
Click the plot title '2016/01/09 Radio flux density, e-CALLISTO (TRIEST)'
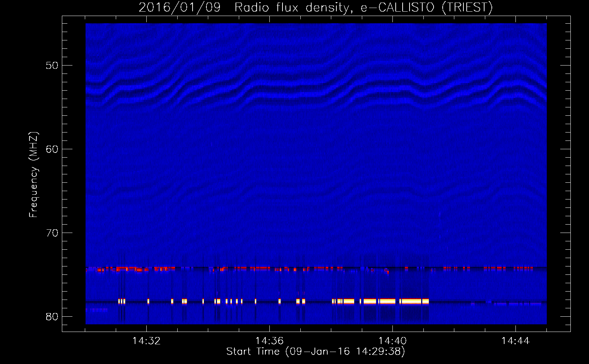point(316,8)
